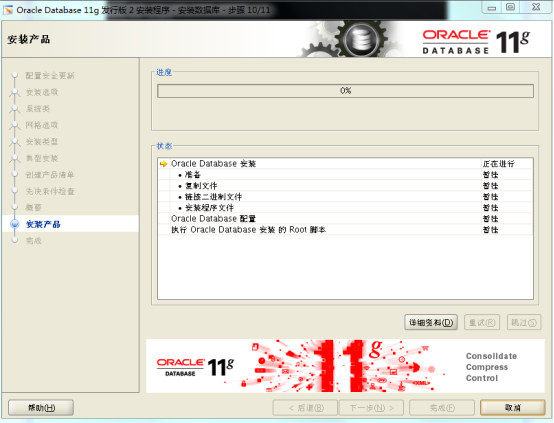Select the 系统类 step in sidebar
Image resolution: width=554 pixels, height=423 pixels.
coord(38,108)
